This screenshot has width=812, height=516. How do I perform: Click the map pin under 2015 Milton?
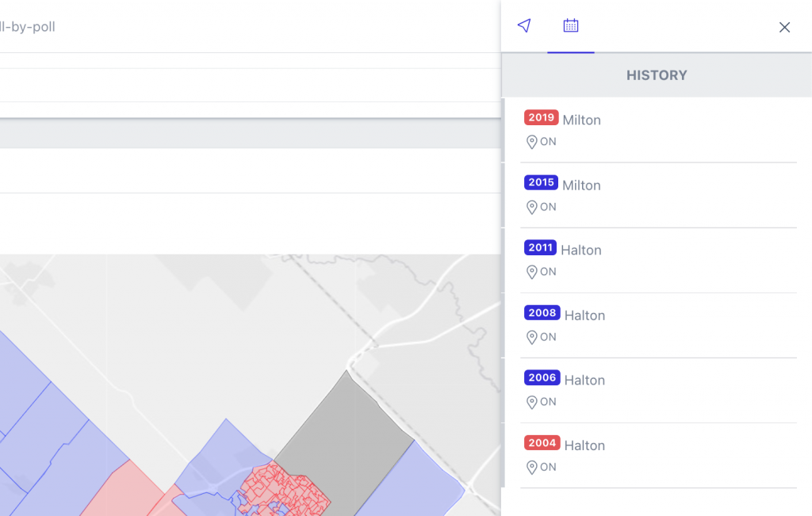tap(532, 207)
